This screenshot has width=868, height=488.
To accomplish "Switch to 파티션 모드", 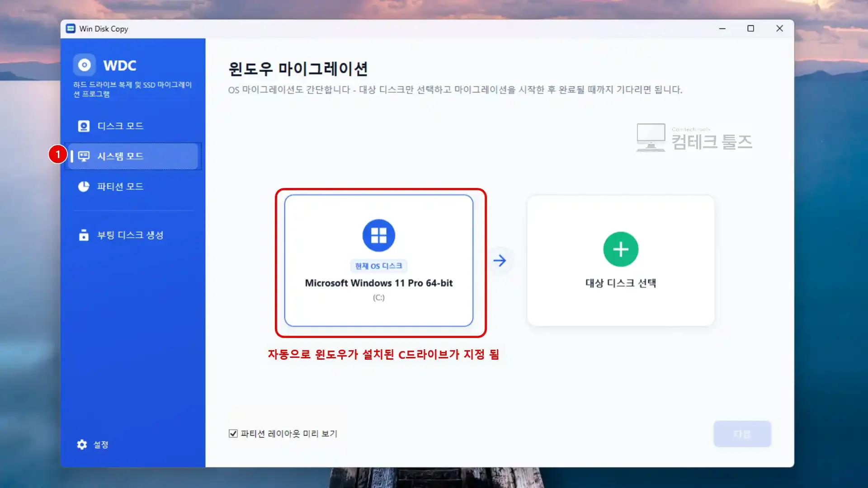I will coord(133,187).
